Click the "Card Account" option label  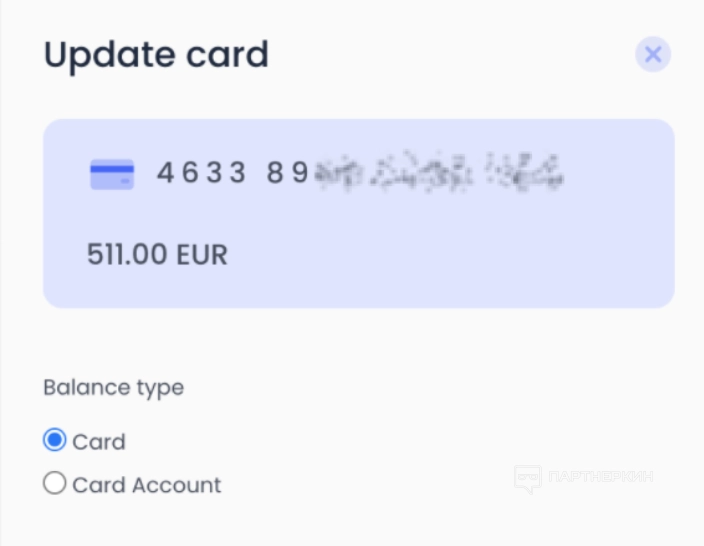[146, 485]
